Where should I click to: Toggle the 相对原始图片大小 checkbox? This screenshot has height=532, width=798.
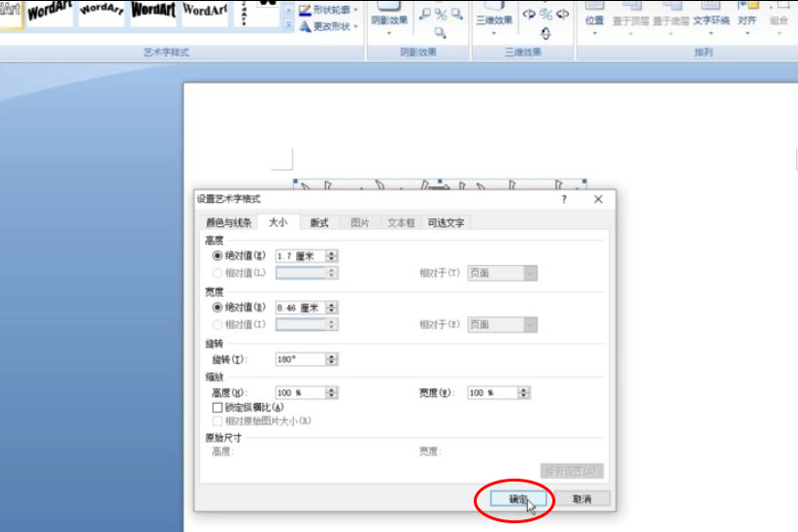click(x=217, y=421)
